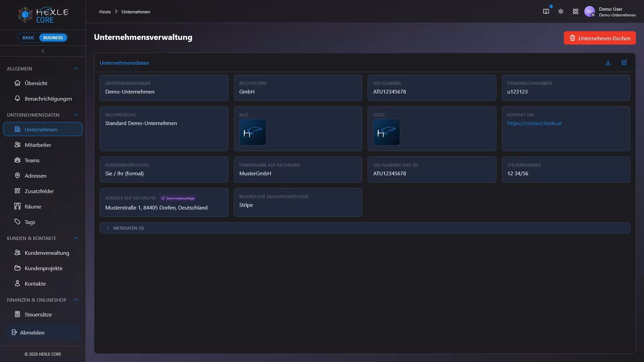This screenshot has width=644, height=362.
Task: Click grid-plus icon of Zusatzfelder
Action: point(17,191)
